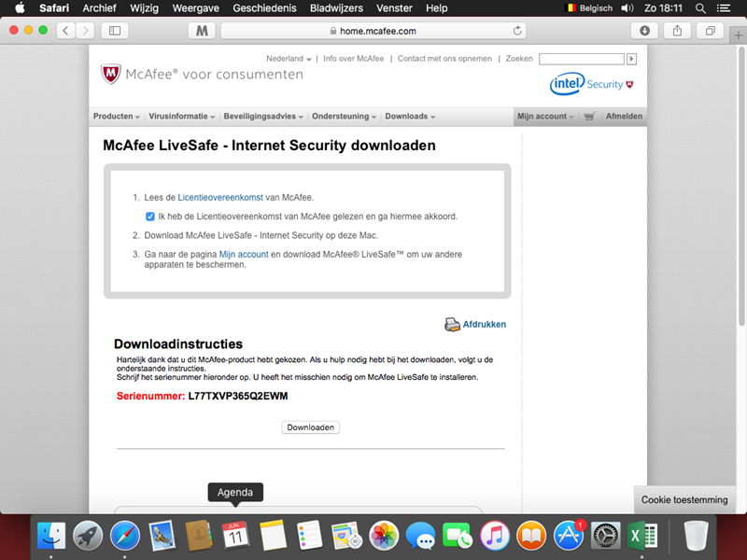Open Info over McAfee link

tap(354, 59)
